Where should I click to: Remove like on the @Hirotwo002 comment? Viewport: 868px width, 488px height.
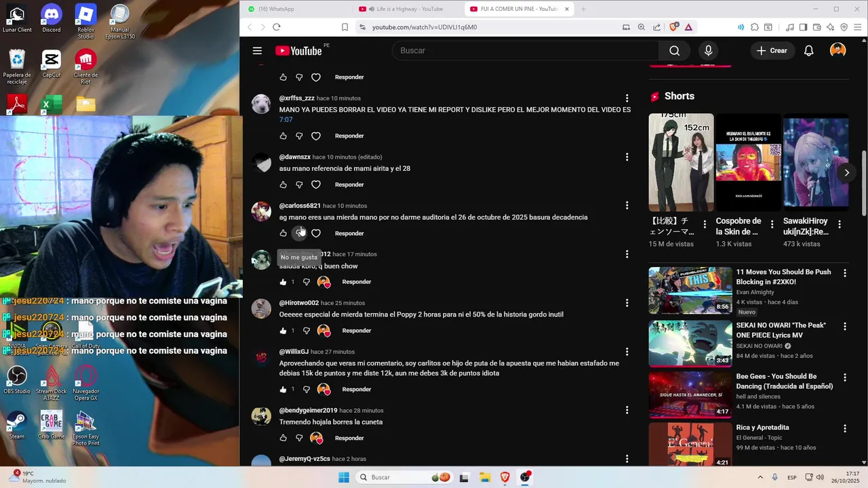283,331
